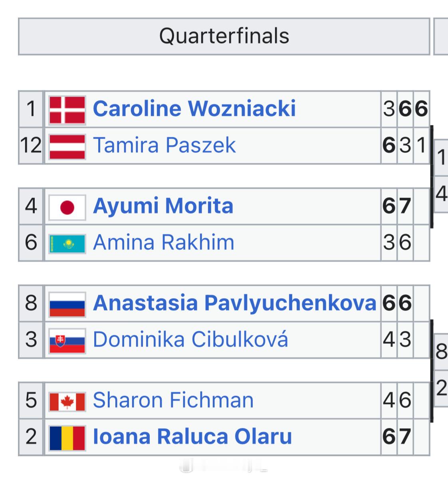Follow the Sharon Fichman link

pyautogui.click(x=173, y=400)
